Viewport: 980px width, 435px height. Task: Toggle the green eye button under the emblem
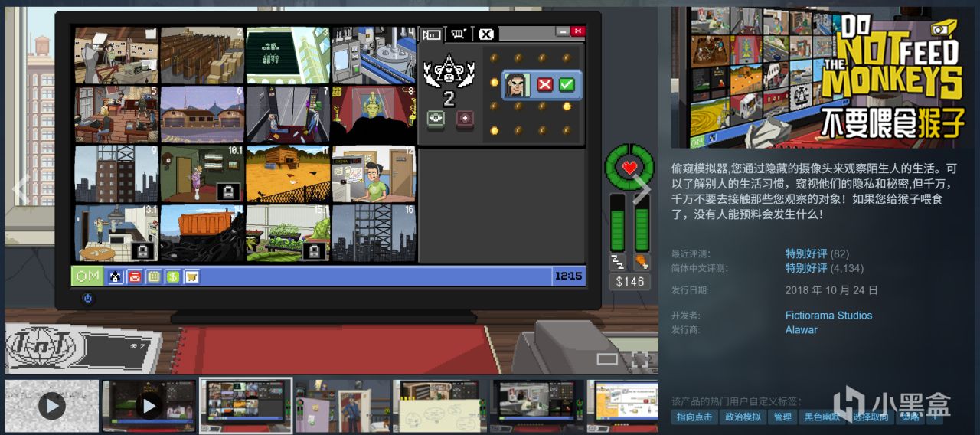434,119
